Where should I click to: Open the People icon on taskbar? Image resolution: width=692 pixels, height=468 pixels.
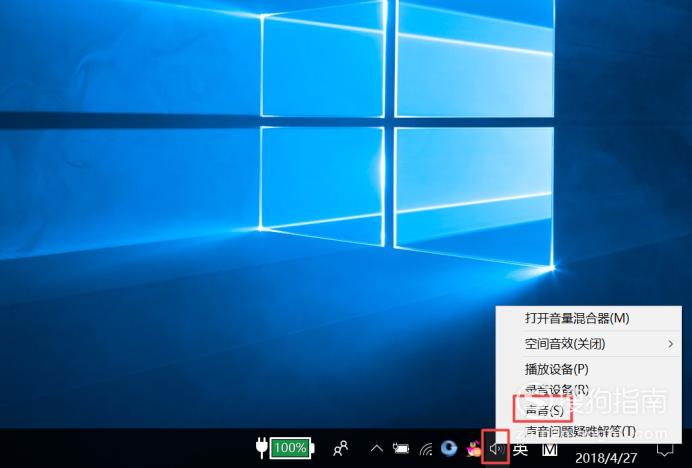coord(340,449)
